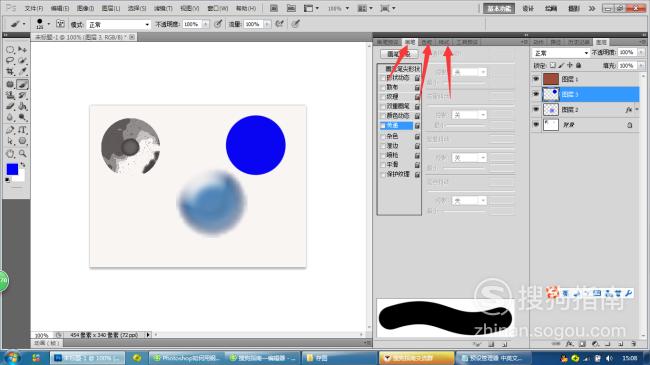Viewport: 650px width, 365px height.
Task: Switch to the 画笔预设 panel tab
Action: [388, 42]
